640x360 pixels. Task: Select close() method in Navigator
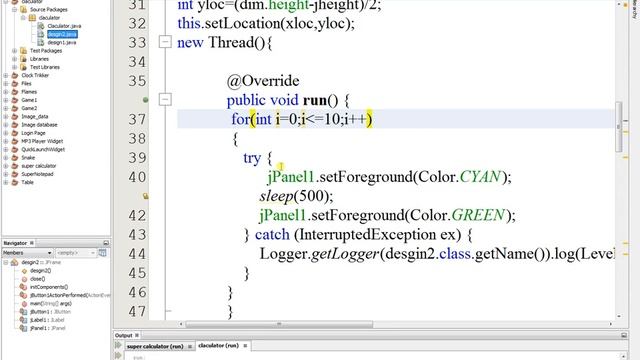pos(37,279)
